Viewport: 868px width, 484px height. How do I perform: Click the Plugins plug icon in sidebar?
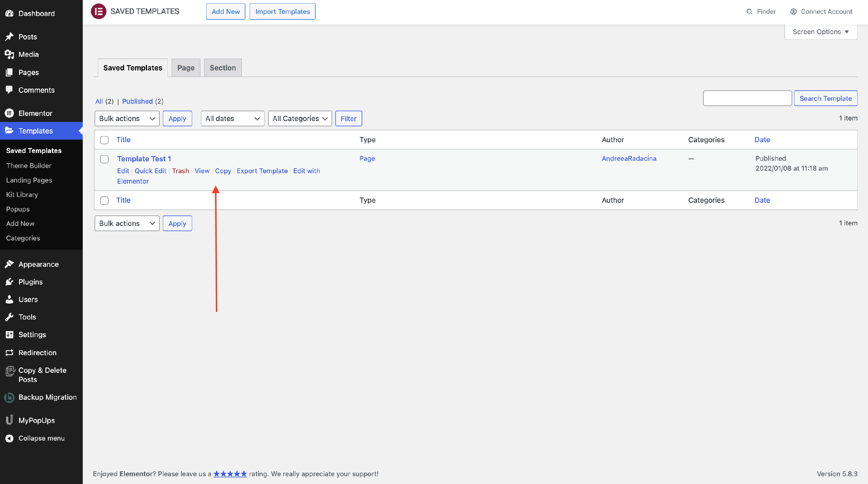tap(10, 282)
